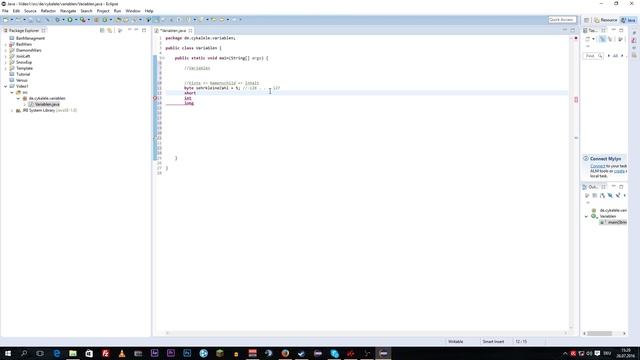Select the Variablen.java editor tab
The height and width of the screenshot is (360, 640).
[x=173, y=31]
